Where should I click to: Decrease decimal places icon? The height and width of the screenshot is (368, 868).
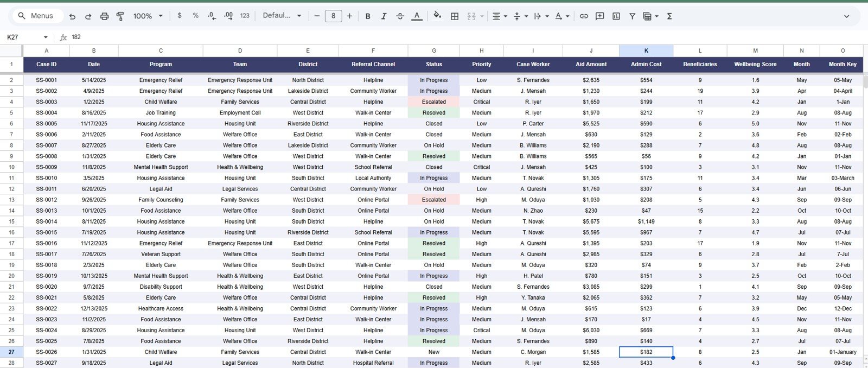tap(212, 16)
